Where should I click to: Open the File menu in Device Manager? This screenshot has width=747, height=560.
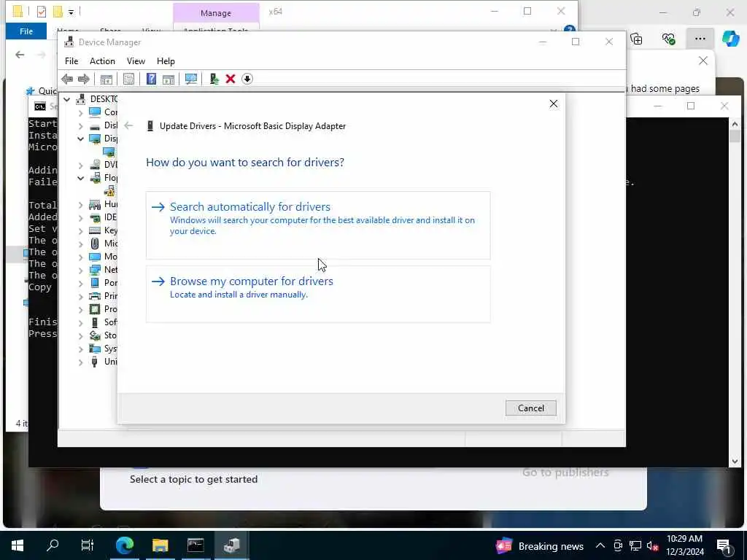[x=71, y=61]
